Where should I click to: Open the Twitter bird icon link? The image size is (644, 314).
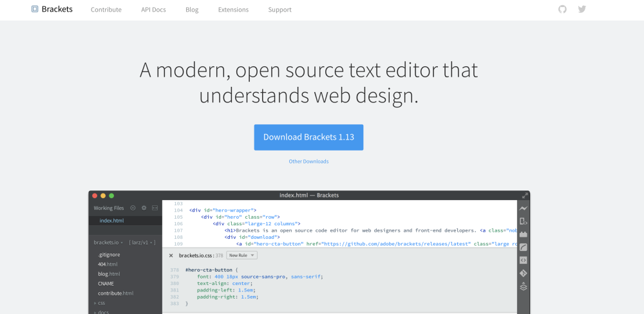click(582, 9)
